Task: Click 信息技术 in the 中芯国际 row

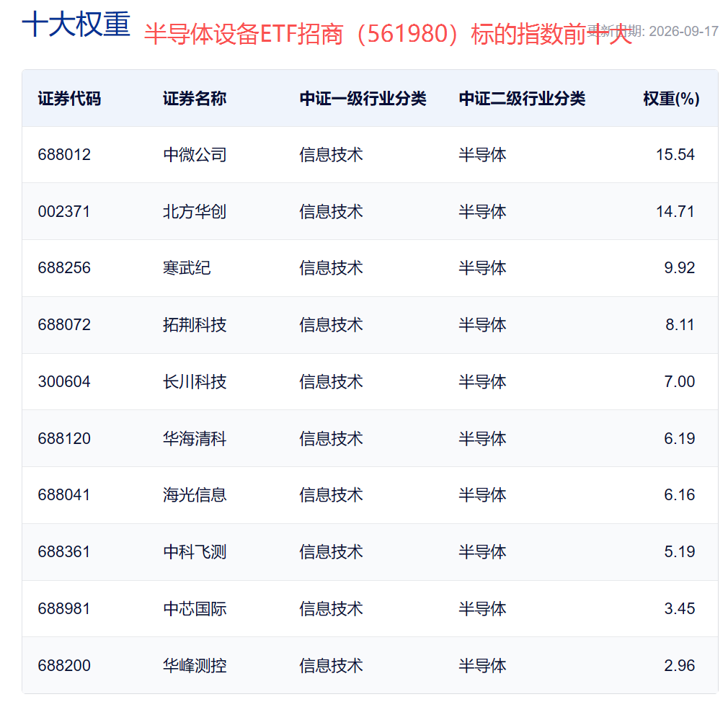Action: pyautogui.click(x=331, y=609)
